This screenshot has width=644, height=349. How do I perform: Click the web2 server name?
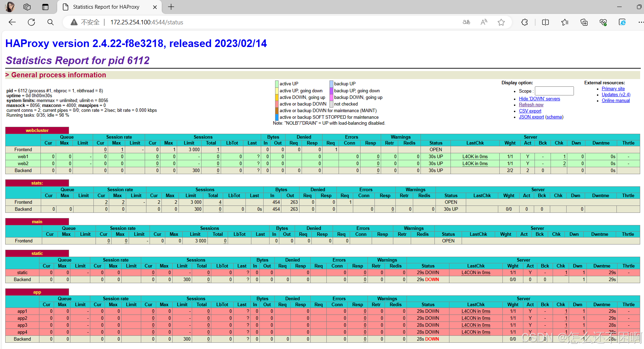[23, 164]
